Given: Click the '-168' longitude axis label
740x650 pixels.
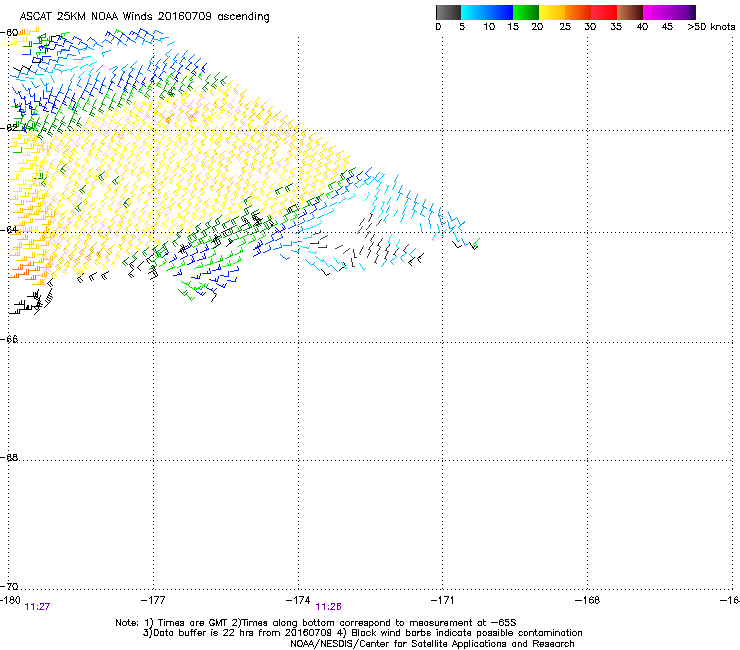Looking at the screenshot, I should click(x=587, y=600).
